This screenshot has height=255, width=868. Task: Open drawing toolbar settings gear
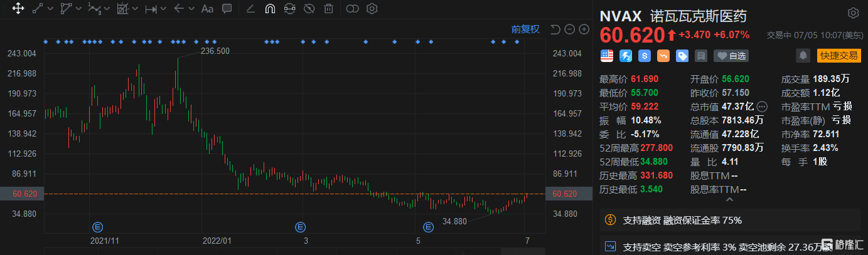coord(372,9)
